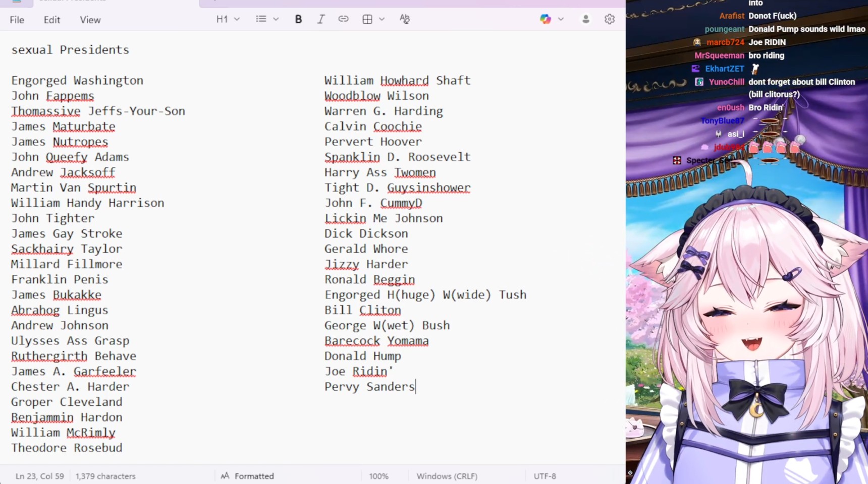Click the line 'Andrew Johnson'
The image size is (868, 484).
[60, 325]
